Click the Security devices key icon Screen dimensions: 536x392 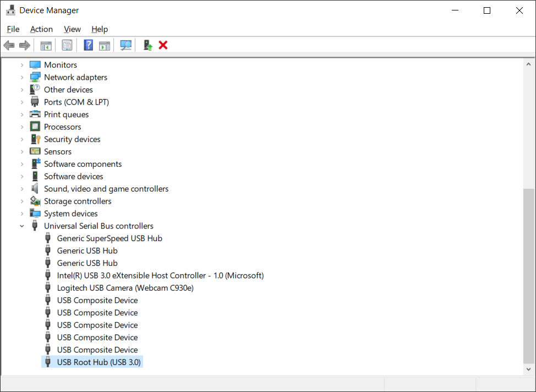pos(35,139)
